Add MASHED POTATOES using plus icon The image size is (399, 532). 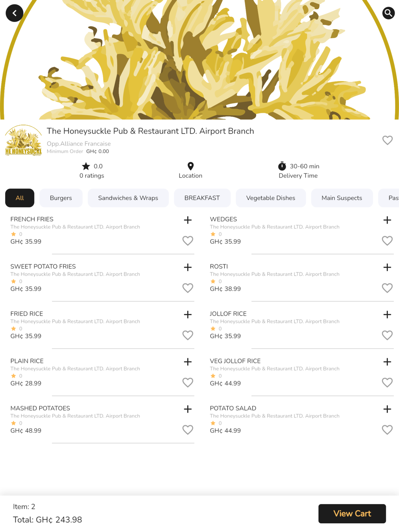click(x=188, y=409)
